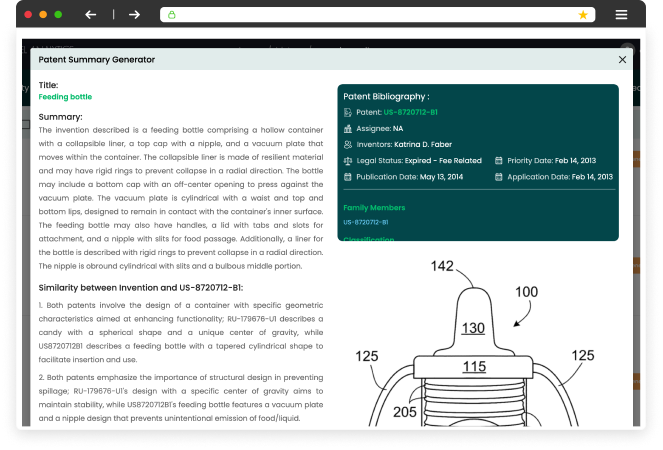Click the red window close dot
This screenshot has width=663, height=450.
click(x=28, y=15)
